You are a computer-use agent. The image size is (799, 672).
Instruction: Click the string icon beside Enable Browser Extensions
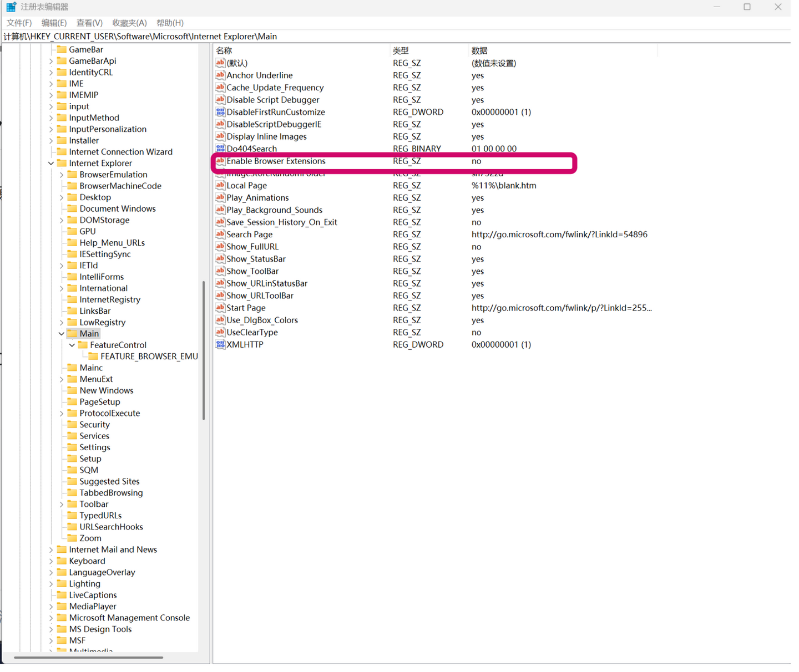pyautogui.click(x=220, y=161)
